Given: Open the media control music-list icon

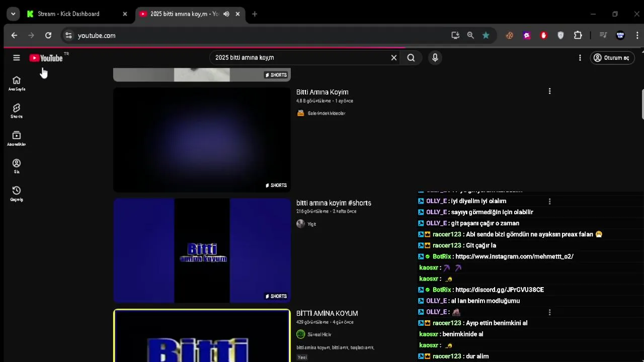Looking at the screenshot, I should (603, 35).
